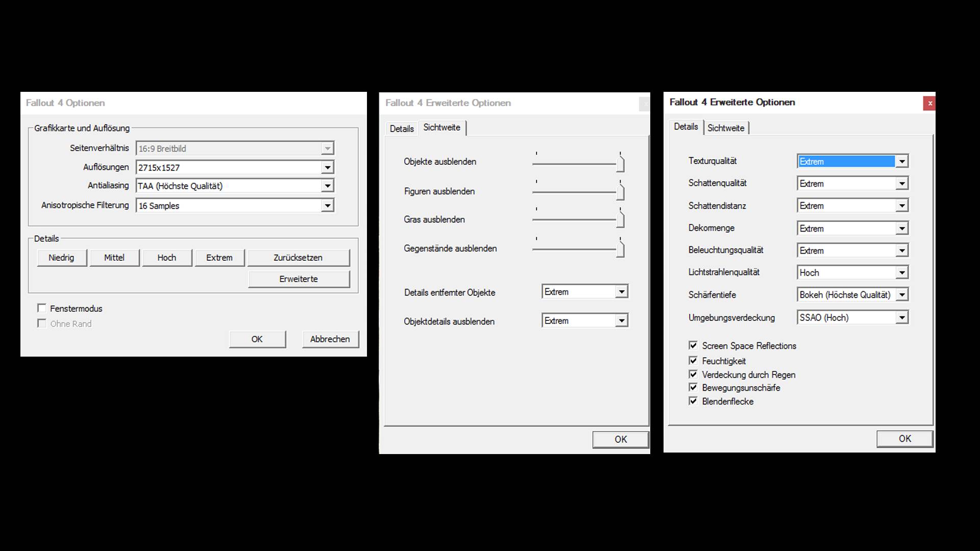Open the Auflösungen dropdown
The height and width of the screenshot is (551, 980).
[235, 167]
